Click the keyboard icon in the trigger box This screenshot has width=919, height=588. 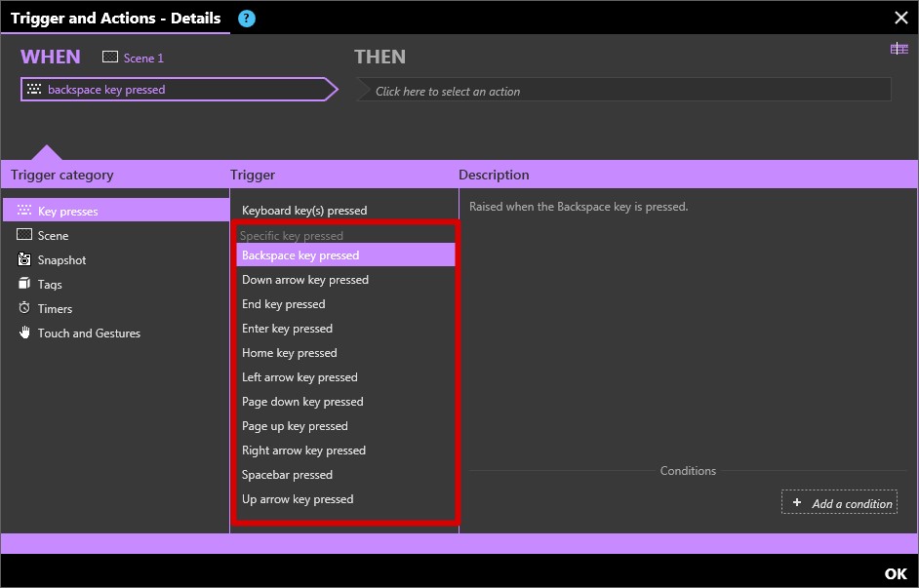pos(34,90)
